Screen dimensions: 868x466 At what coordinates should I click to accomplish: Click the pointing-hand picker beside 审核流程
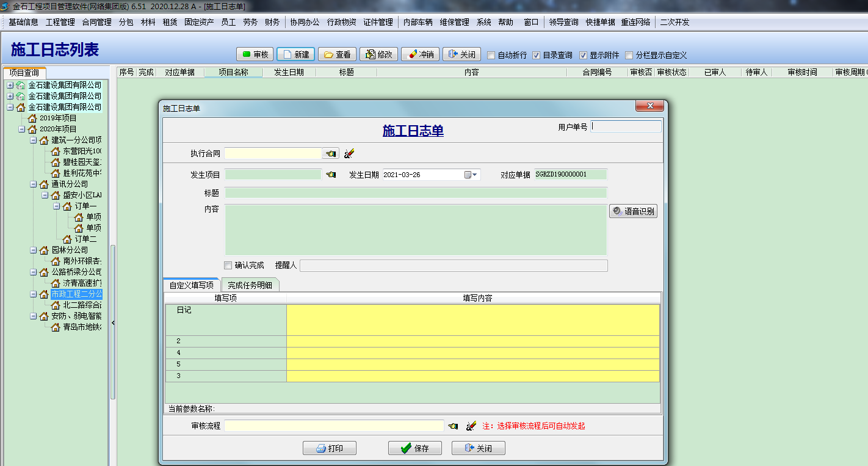click(x=452, y=426)
